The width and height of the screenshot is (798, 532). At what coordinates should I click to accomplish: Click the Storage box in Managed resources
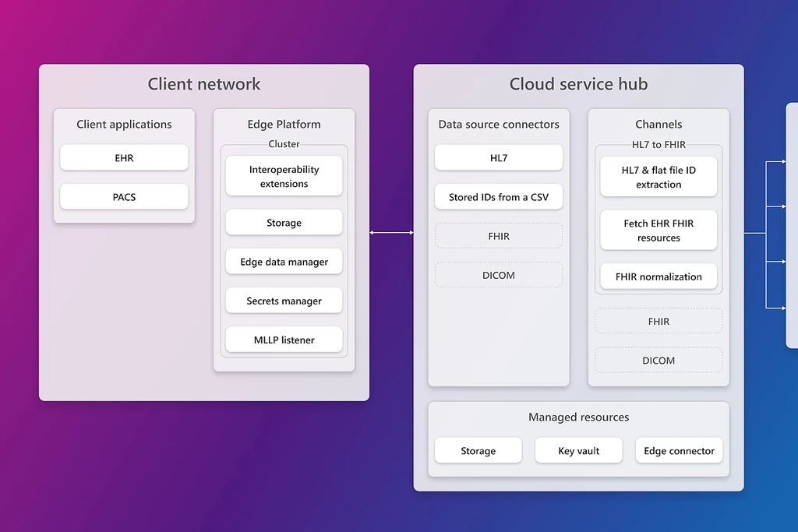[478, 451]
